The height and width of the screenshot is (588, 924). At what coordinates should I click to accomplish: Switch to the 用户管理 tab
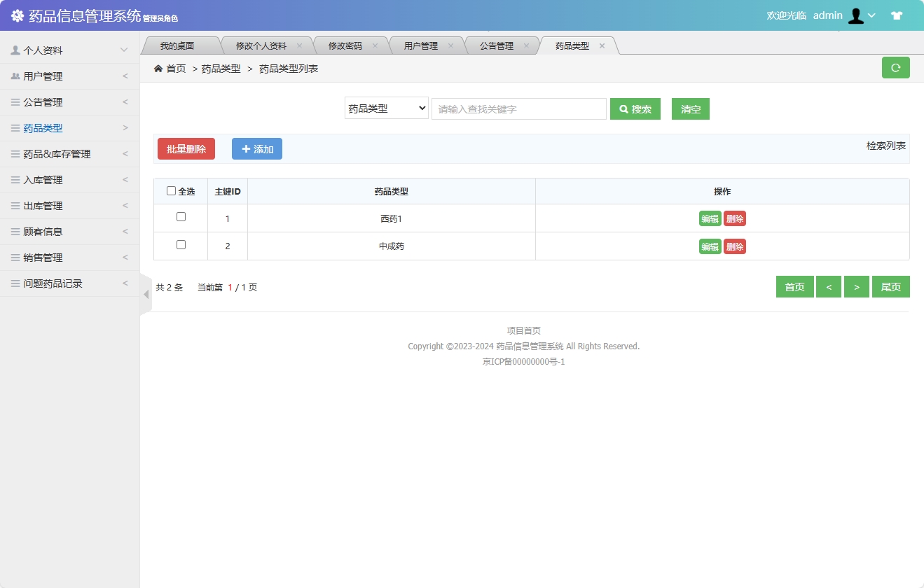[422, 44]
